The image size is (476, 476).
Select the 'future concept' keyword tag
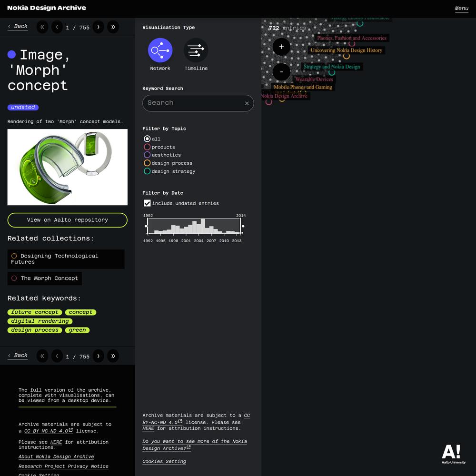click(x=35, y=312)
